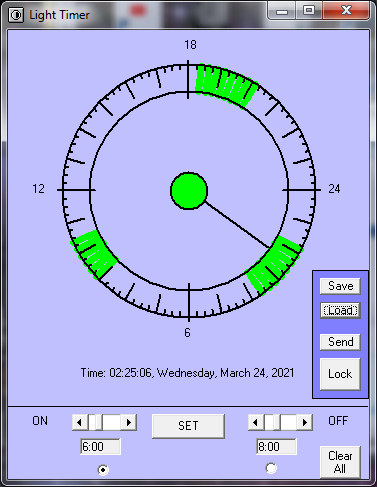This screenshot has height=487, width=377.
Task: Click the ON time field showing 6:00
Action: (x=100, y=447)
